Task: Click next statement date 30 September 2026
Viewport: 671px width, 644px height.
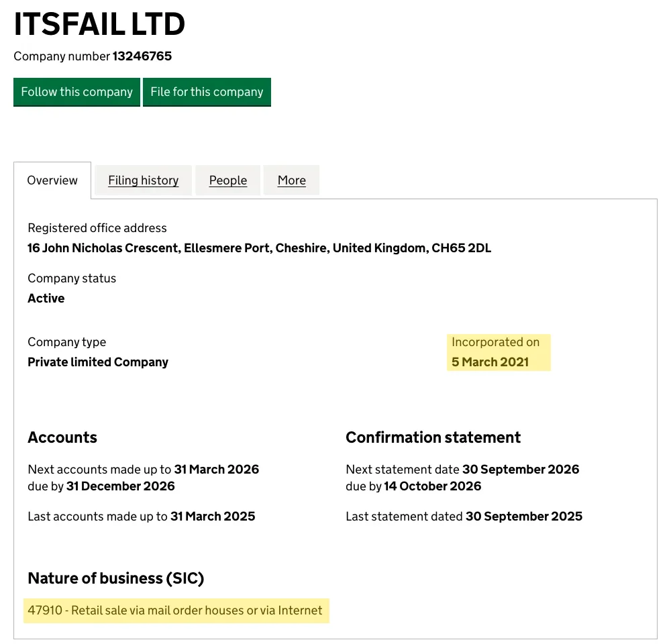Action: [521, 470]
